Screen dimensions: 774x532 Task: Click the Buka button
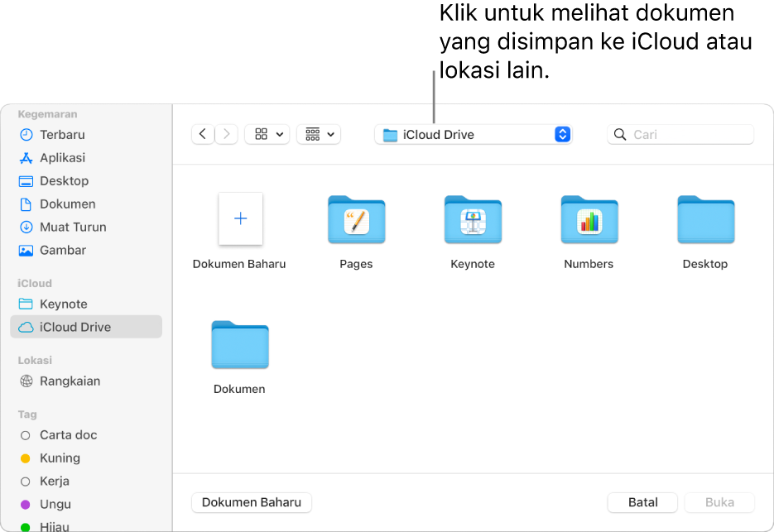(719, 502)
